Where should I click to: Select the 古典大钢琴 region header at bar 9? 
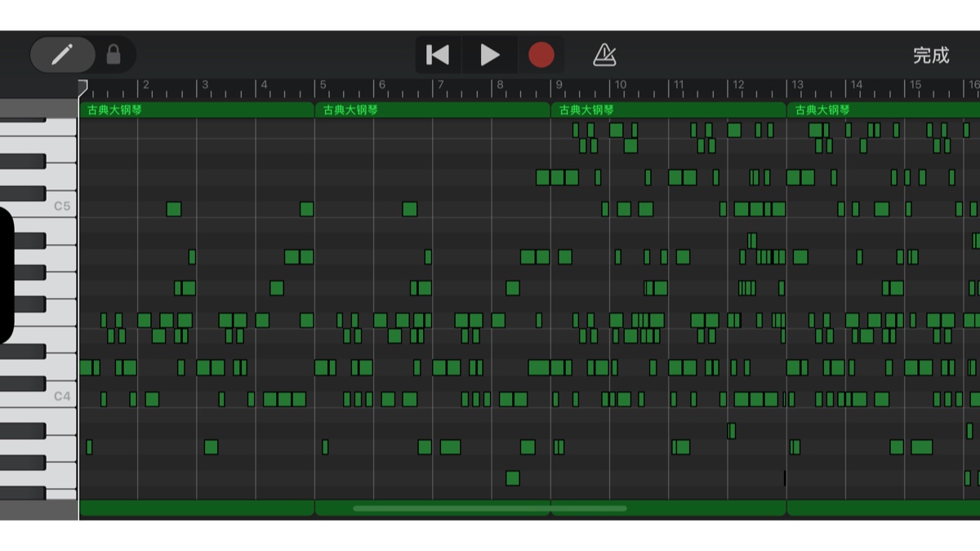click(x=668, y=109)
